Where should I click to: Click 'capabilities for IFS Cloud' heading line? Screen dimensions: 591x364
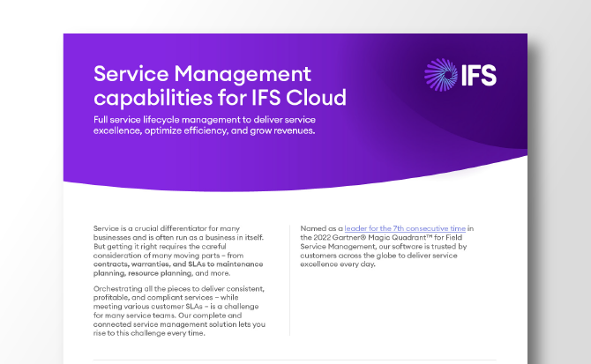click(x=220, y=96)
